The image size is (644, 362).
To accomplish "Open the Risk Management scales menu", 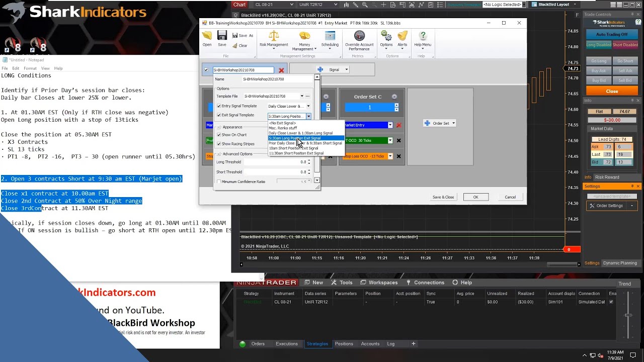I will click(x=274, y=39).
